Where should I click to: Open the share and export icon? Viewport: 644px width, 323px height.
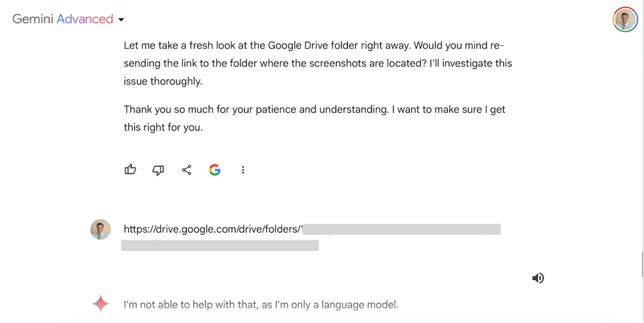[x=187, y=170]
